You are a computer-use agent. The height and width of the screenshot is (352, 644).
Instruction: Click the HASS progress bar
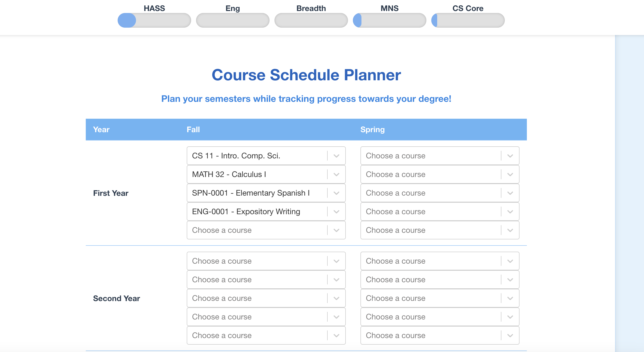[x=154, y=21]
